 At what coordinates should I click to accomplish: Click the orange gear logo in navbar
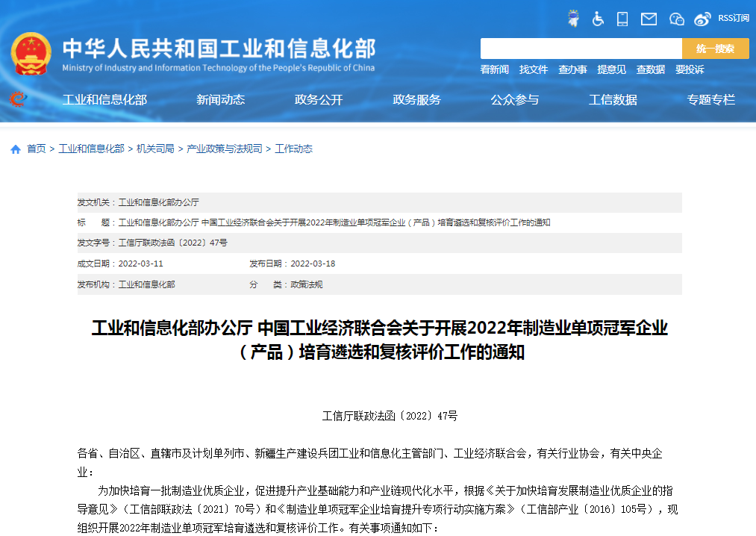pos(18,99)
